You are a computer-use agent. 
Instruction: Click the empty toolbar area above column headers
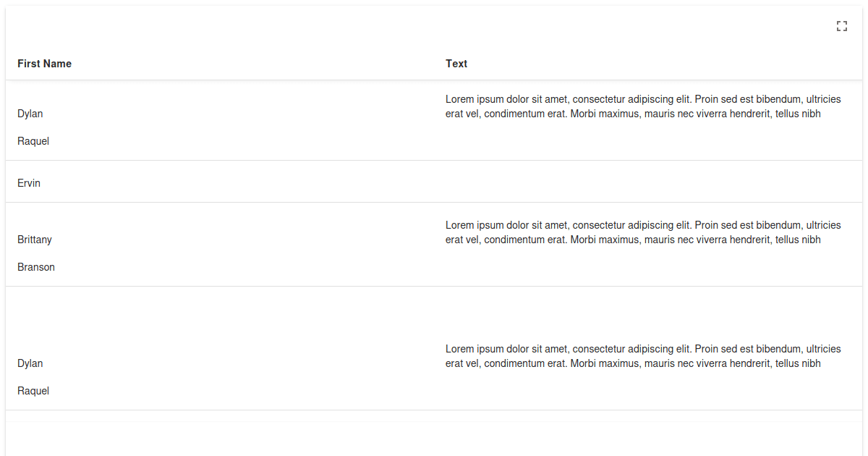[x=420, y=27]
